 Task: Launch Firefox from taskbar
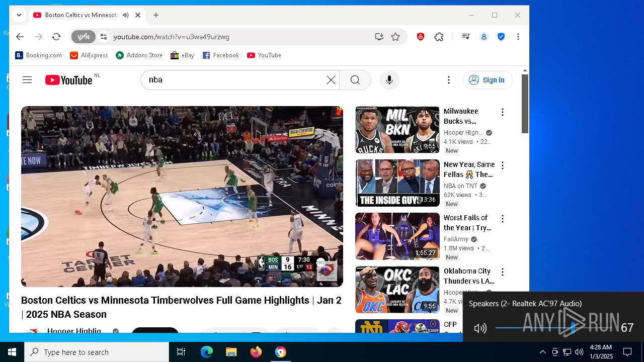click(x=256, y=352)
